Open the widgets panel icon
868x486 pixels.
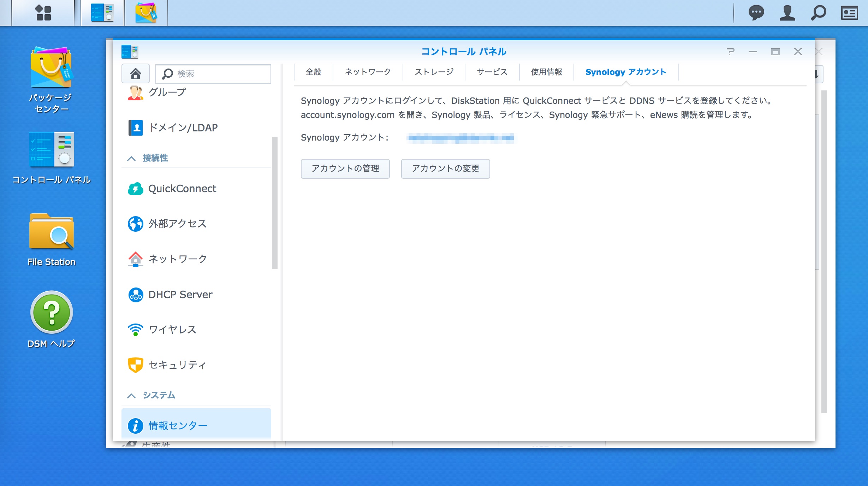849,13
